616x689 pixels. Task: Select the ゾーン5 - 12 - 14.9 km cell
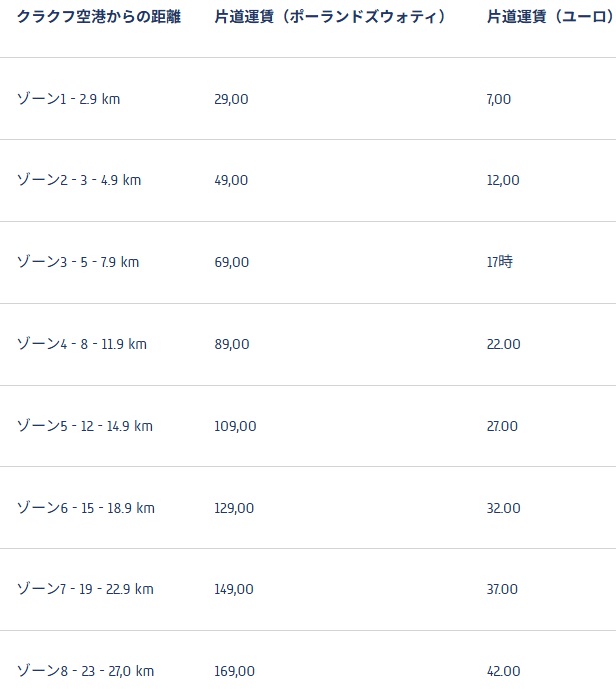[x=85, y=426]
